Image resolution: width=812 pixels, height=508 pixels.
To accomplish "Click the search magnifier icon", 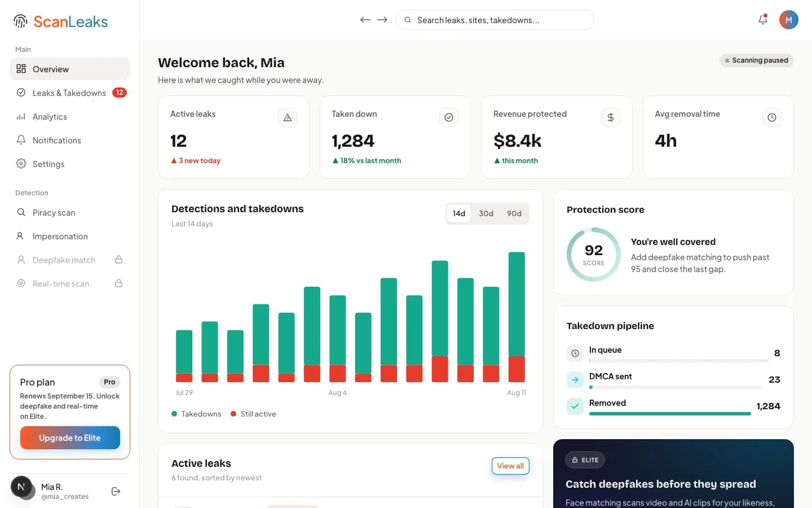I will [x=408, y=20].
